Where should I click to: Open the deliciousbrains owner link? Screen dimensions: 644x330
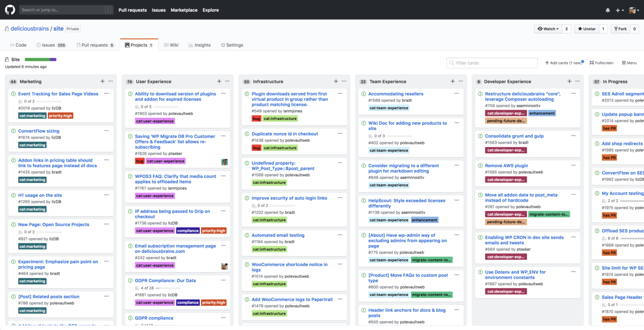pos(30,28)
